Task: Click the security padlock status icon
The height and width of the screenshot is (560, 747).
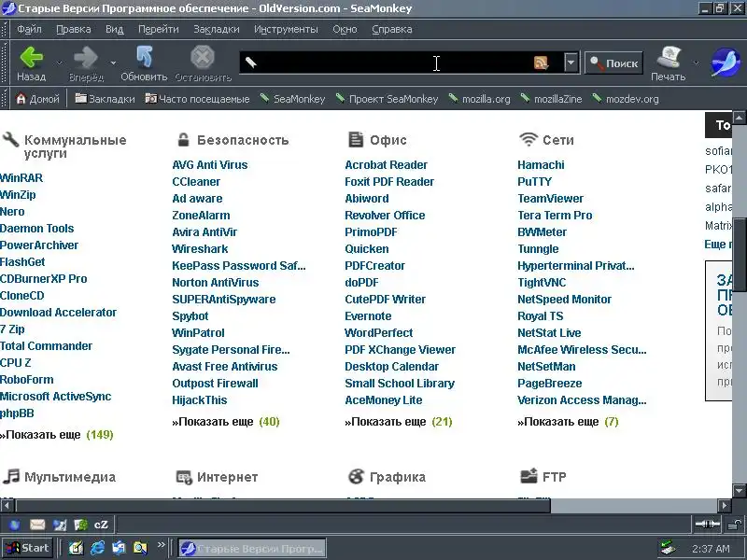Action: click(736, 525)
